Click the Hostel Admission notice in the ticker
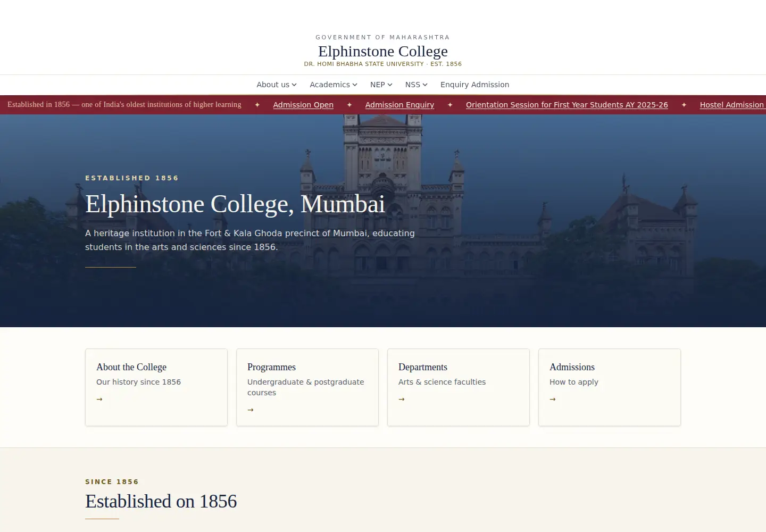The image size is (766, 532). (732, 105)
